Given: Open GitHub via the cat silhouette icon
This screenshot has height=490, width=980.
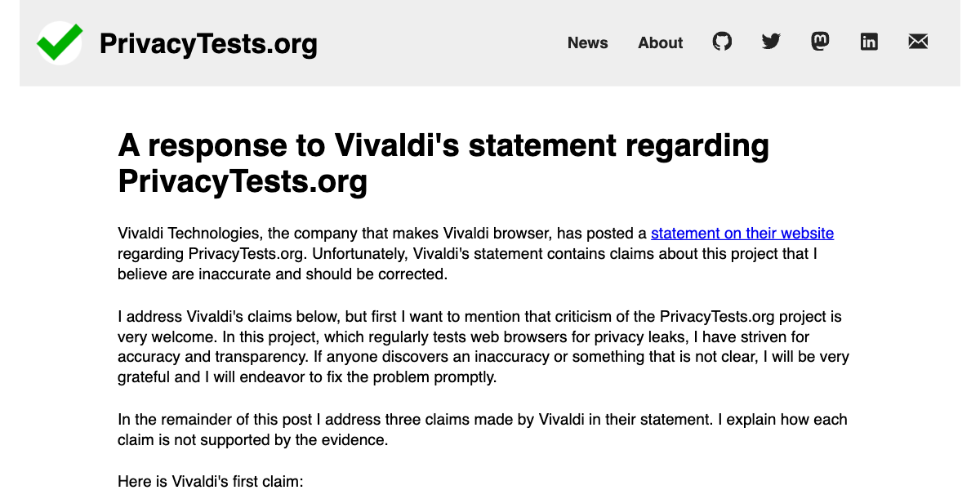Looking at the screenshot, I should click(x=722, y=42).
